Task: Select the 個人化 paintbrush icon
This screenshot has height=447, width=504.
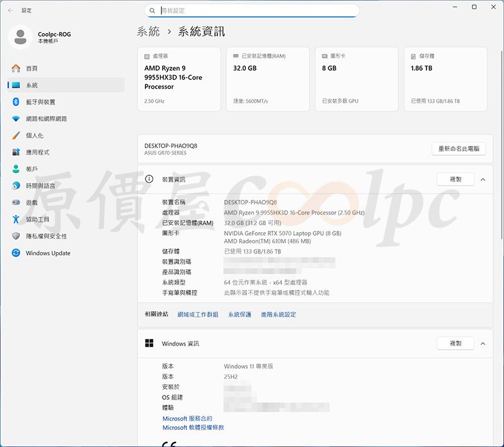Action: tap(16, 136)
